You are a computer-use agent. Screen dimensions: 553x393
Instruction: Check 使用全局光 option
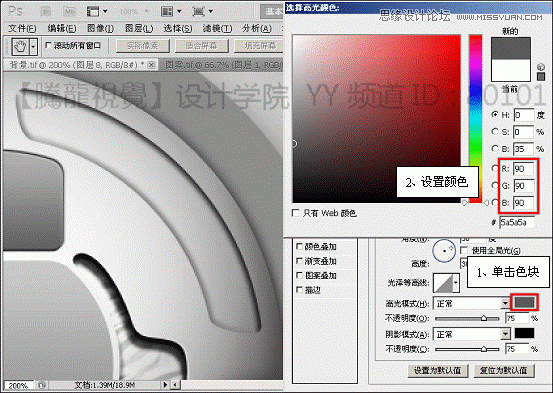point(464,250)
